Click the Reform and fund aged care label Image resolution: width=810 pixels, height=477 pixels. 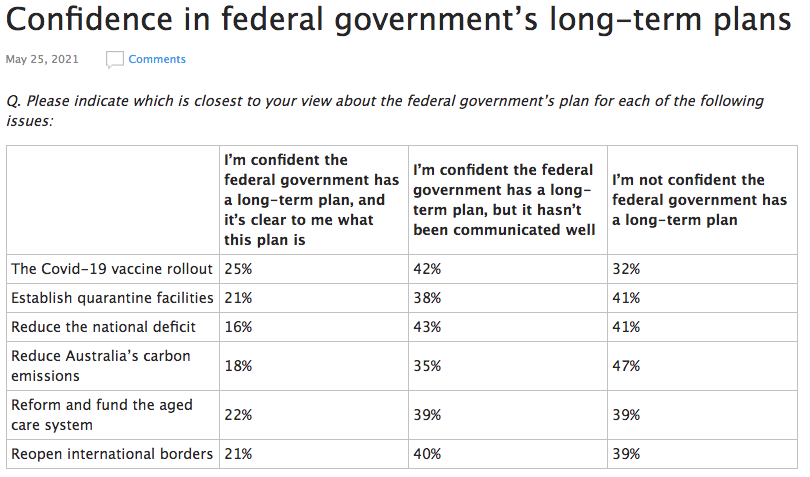(x=101, y=415)
